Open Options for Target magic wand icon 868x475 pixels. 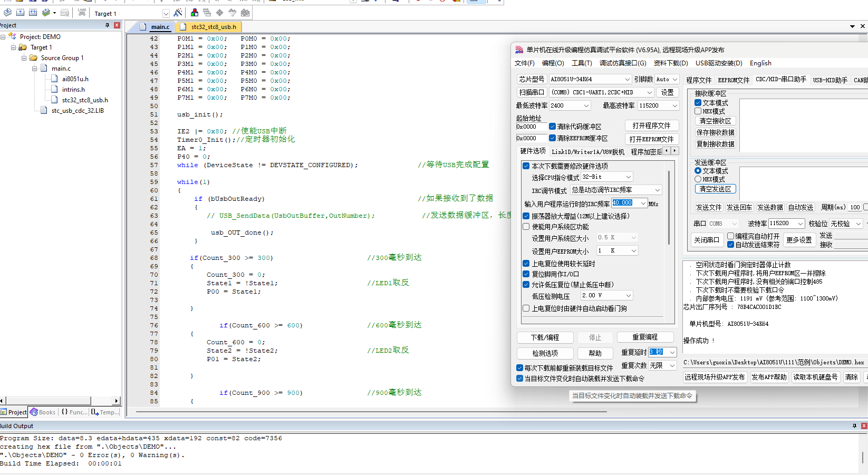tap(178, 12)
